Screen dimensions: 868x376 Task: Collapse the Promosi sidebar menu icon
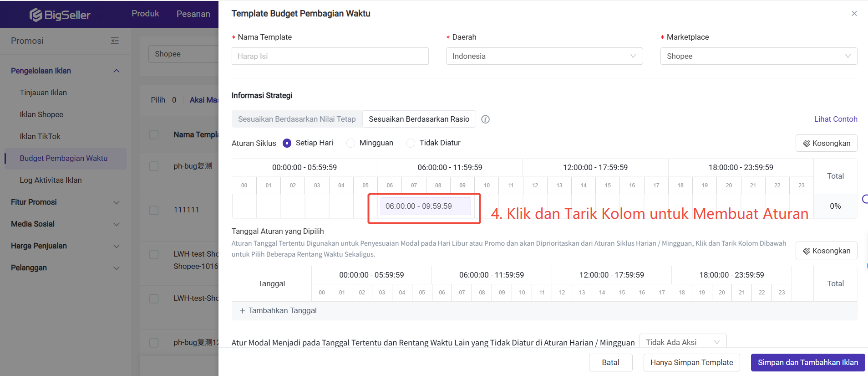[x=115, y=41]
